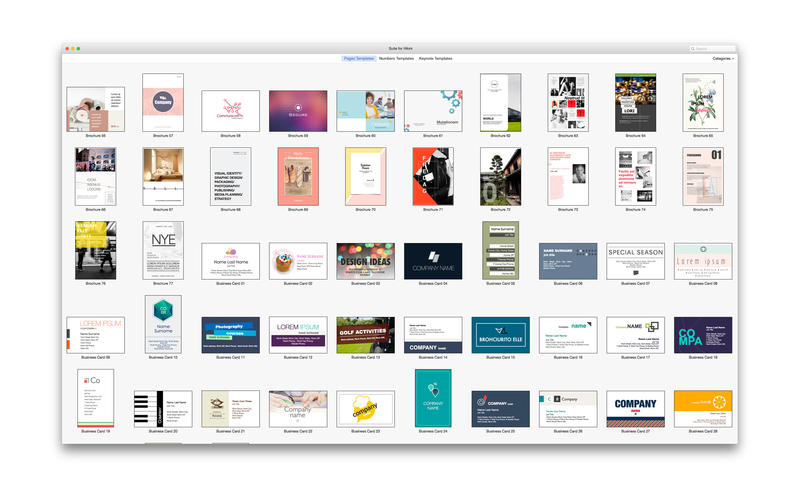Select Brochure 57 with pink Company circle
The image size is (800, 500).
coord(163,103)
